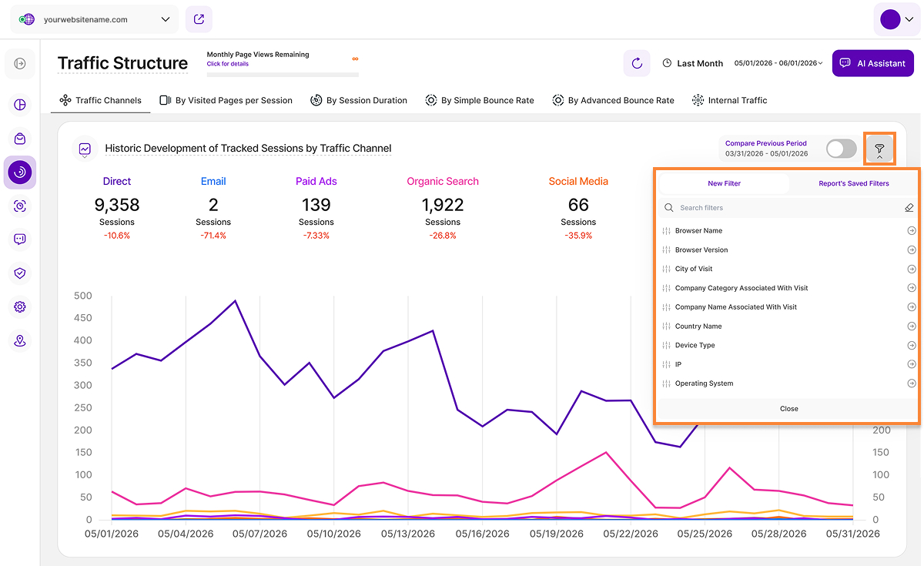The image size is (924, 566).
Task: Expand the sidebar with arrow icon
Action: tap(20, 63)
